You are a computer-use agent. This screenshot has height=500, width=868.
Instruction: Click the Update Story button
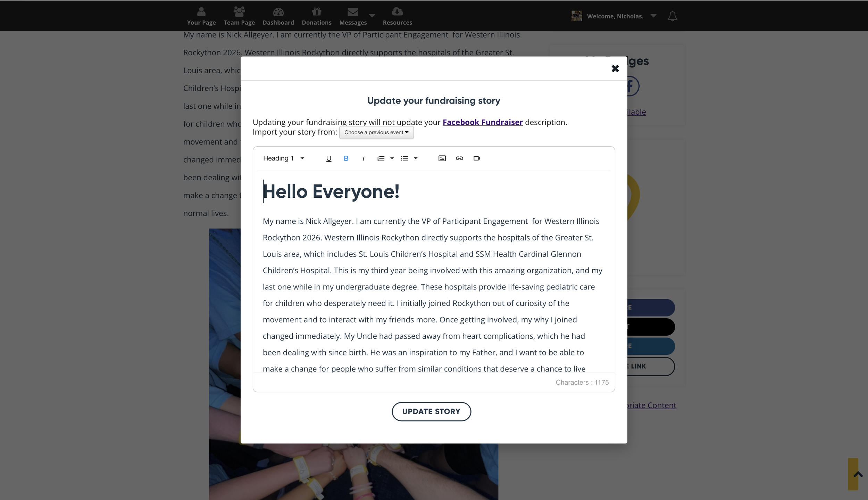pyautogui.click(x=431, y=411)
